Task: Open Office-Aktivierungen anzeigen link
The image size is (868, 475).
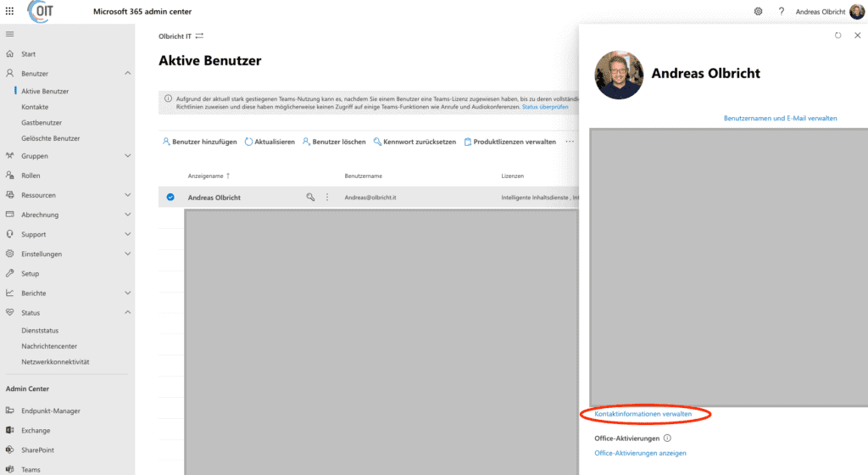Action: (640, 453)
